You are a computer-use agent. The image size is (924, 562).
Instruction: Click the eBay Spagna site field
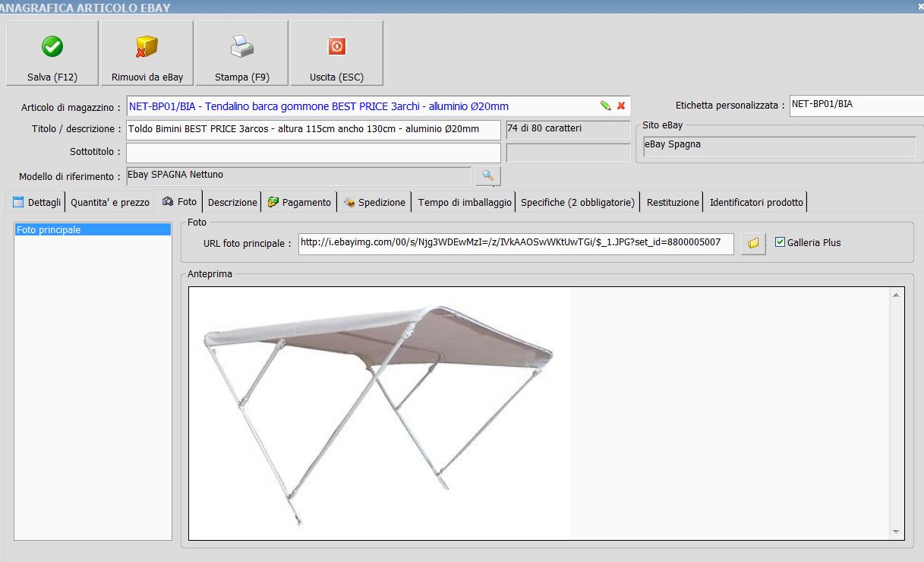pyautogui.click(x=780, y=147)
